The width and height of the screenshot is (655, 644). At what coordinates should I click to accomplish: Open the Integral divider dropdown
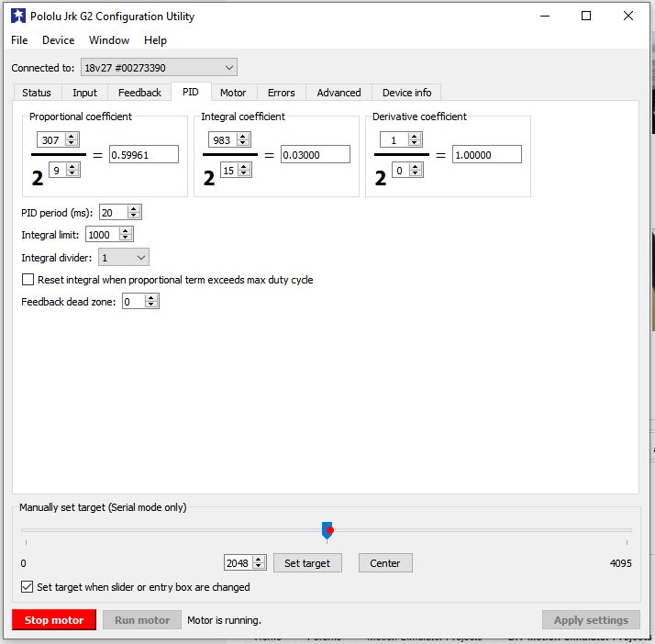tap(124, 257)
